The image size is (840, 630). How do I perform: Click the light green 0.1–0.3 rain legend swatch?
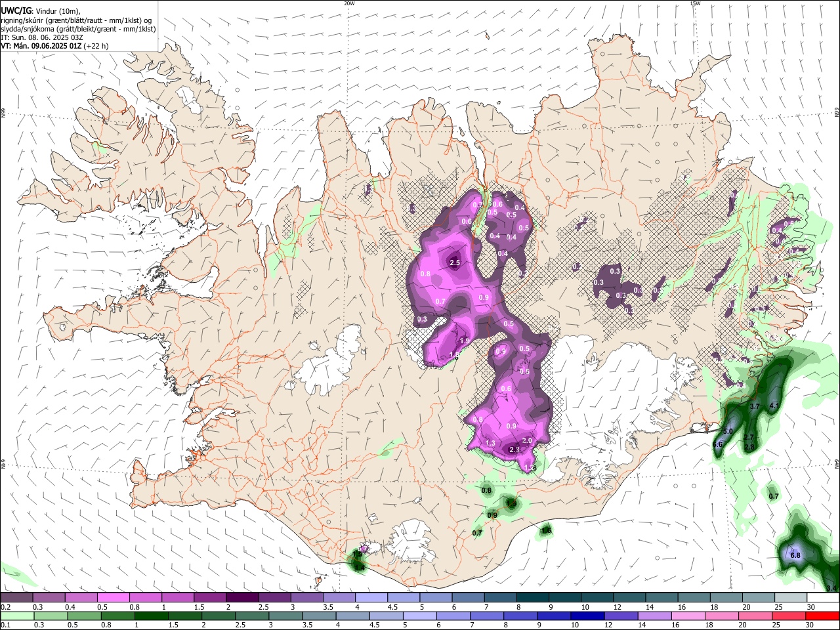[17, 616]
